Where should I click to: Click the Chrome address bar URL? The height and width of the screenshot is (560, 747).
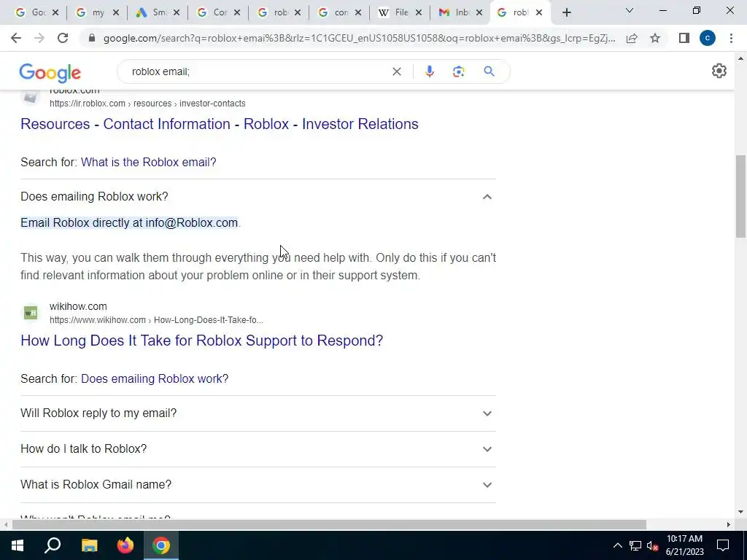(359, 38)
